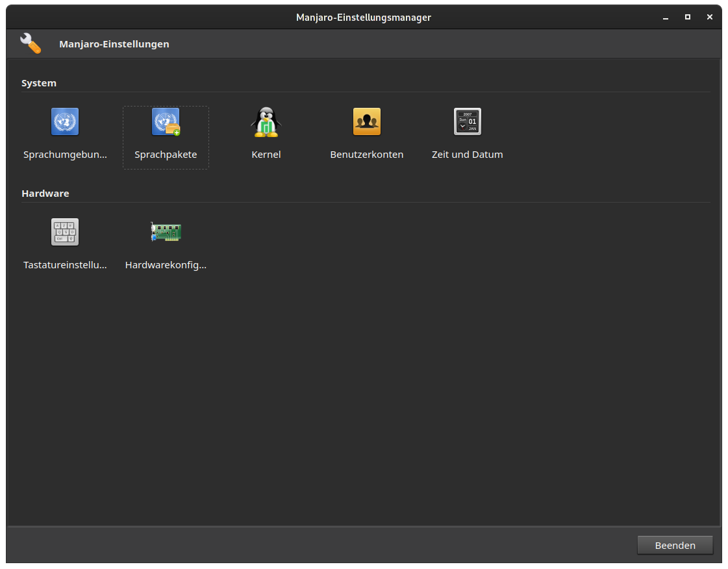Minimize the Manjaro-Einstellungsmanager window
The image size is (728, 569).
[x=666, y=17]
